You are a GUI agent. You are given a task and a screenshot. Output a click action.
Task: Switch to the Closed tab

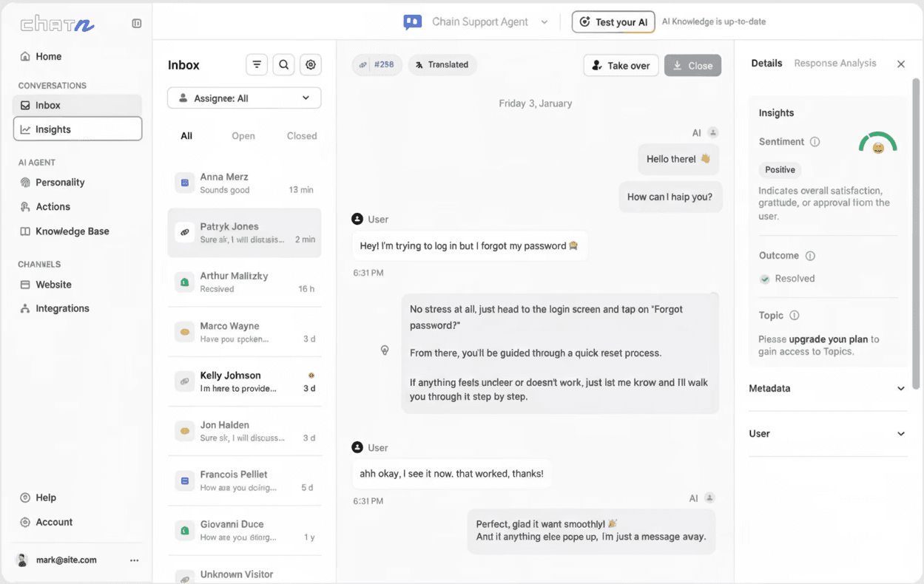click(x=302, y=136)
